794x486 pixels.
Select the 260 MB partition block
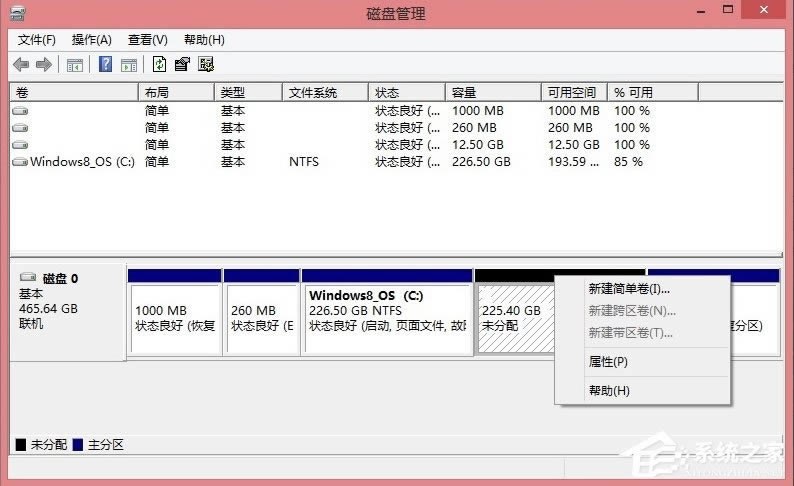[261, 311]
